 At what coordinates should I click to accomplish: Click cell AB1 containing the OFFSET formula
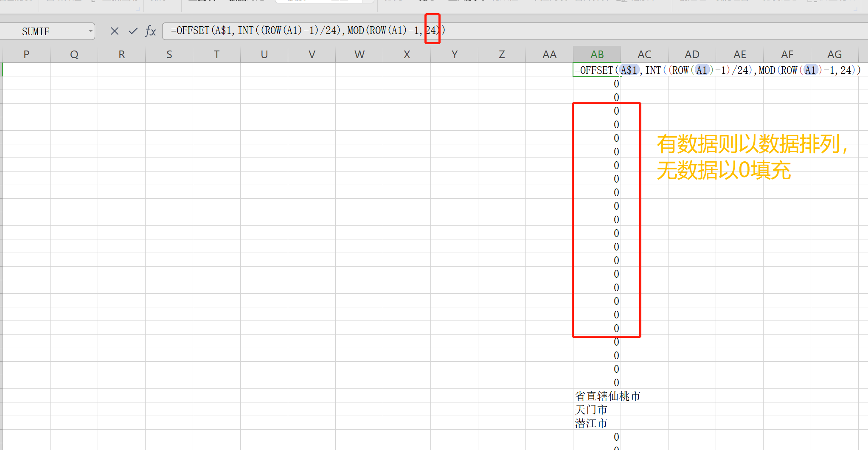pyautogui.click(x=597, y=70)
